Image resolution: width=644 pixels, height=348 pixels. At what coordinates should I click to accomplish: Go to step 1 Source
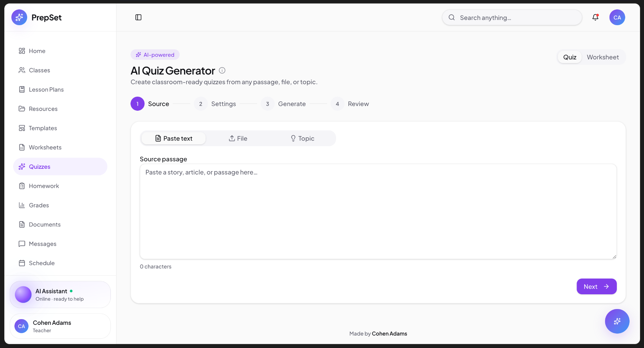coord(150,104)
